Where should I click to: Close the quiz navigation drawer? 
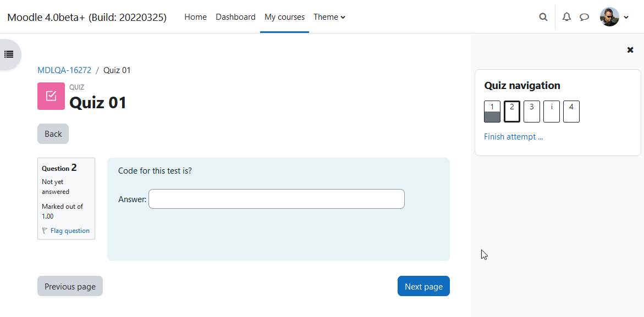point(630,49)
